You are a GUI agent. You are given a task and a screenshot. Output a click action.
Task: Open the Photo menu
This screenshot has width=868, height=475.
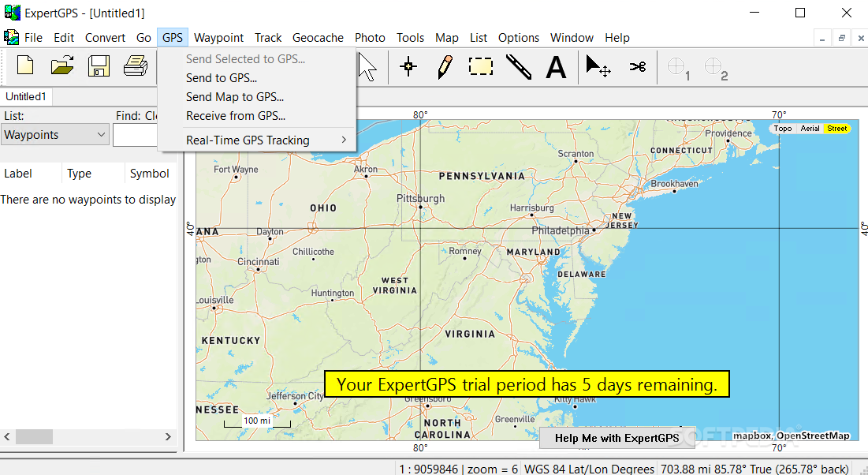(x=370, y=38)
